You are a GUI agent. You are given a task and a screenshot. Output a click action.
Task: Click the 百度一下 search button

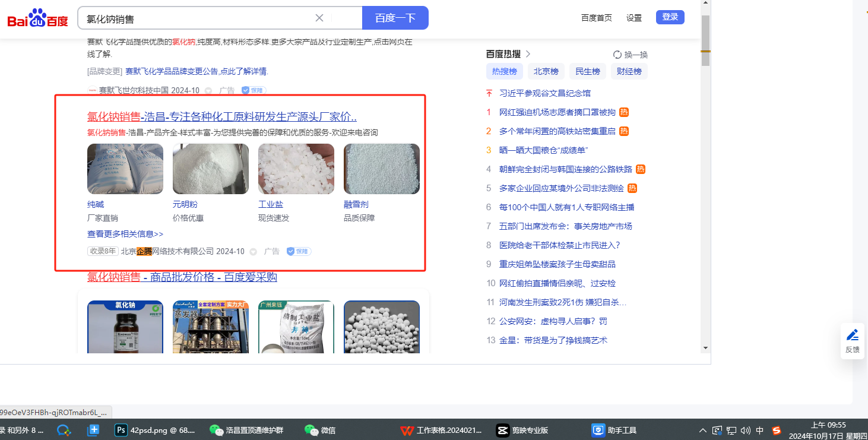click(395, 18)
